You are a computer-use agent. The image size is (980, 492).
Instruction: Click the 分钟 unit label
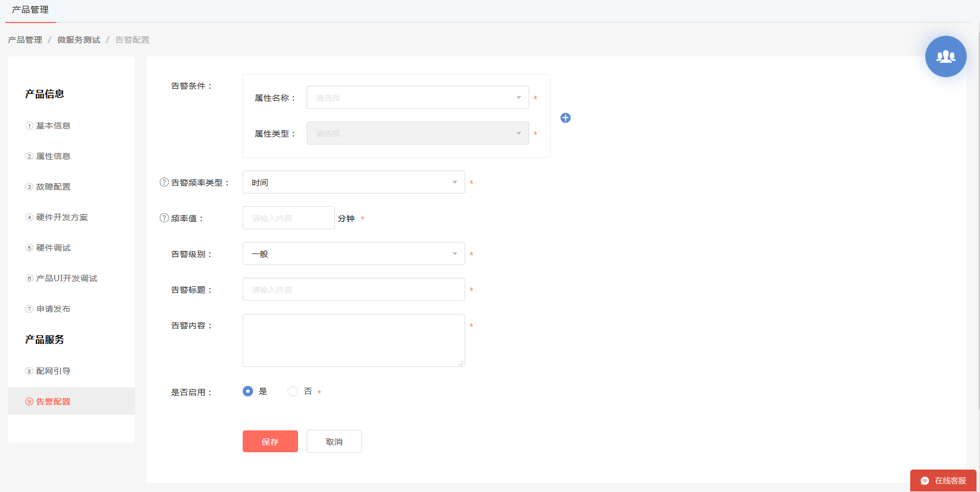point(346,218)
